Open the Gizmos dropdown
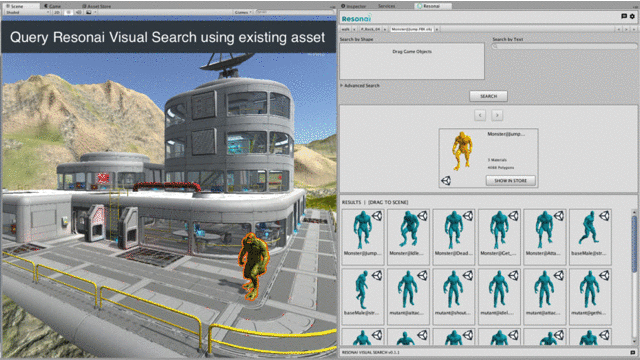640x360 pixels. pos(242,12)
